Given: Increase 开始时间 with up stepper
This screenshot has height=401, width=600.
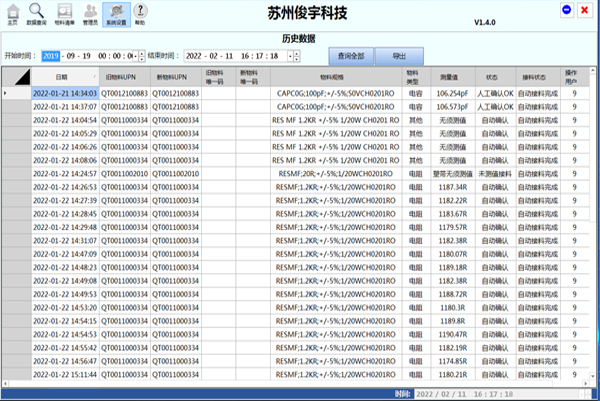Looking at the screenshot, I should (142, 54).
